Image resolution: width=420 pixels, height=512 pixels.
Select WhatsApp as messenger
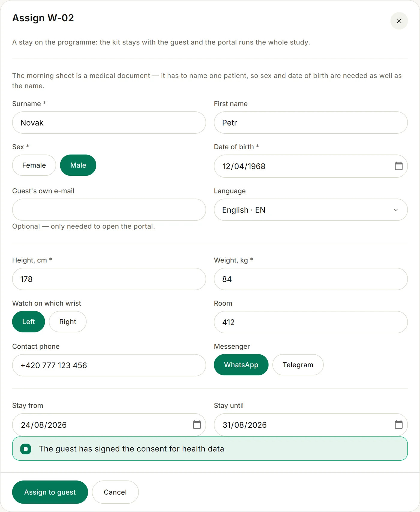click(241, 365)
